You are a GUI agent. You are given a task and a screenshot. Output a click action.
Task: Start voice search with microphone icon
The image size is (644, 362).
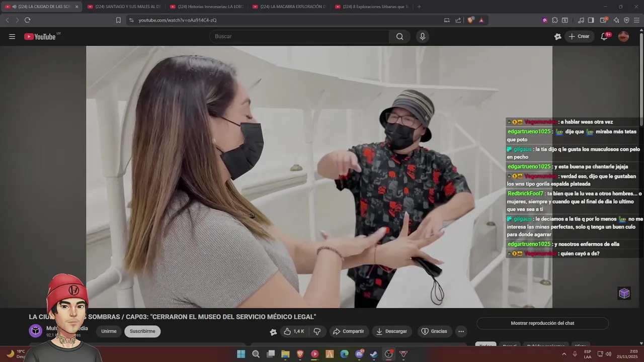423,36
